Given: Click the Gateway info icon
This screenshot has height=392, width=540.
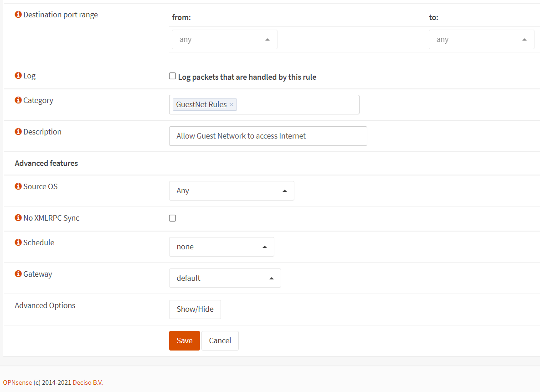Looking at the screenshot, I should coord(18,274).
